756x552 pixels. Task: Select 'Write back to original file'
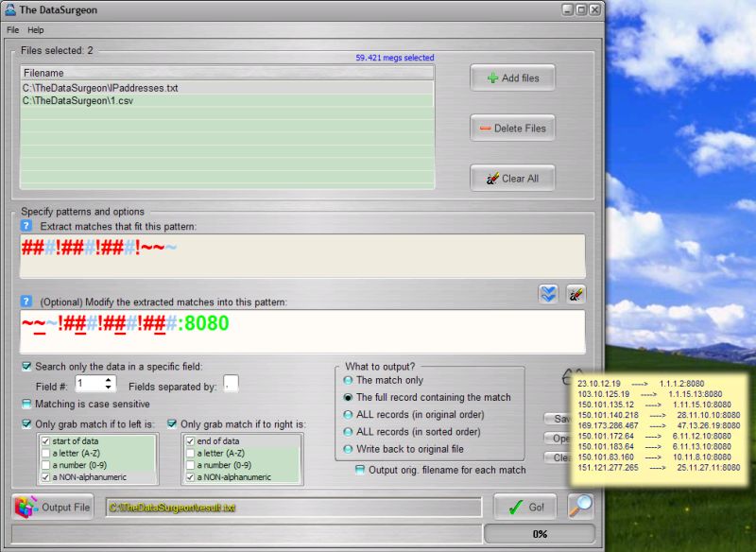[x=348, y=449]
